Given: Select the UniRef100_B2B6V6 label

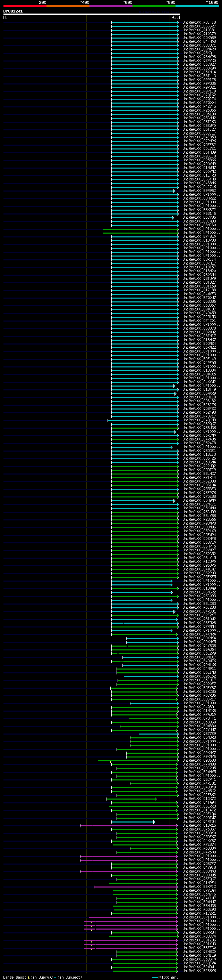Looking at the screenshot, I should click(199, 971).
